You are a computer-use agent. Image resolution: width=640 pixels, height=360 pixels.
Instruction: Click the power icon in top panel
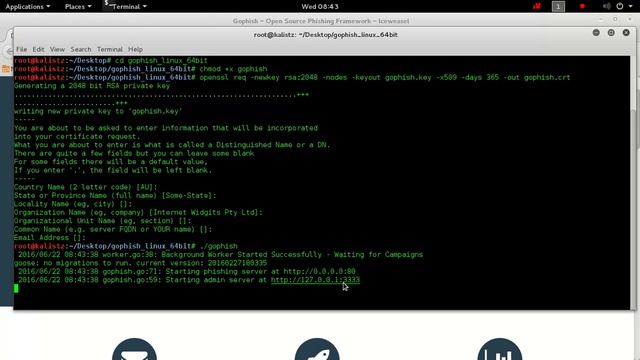pos(620,7)
